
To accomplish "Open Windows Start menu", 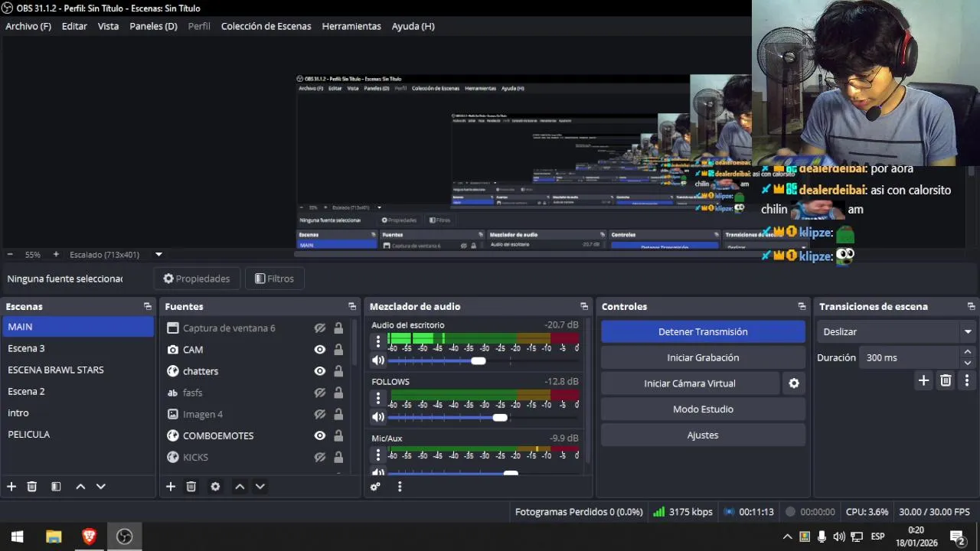I will click(17, 536).
